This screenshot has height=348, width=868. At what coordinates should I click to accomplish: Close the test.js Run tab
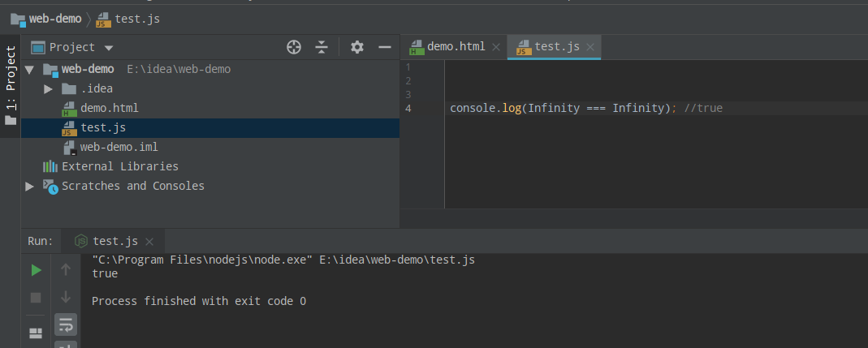pyautogui.click(x=149, y=242)
